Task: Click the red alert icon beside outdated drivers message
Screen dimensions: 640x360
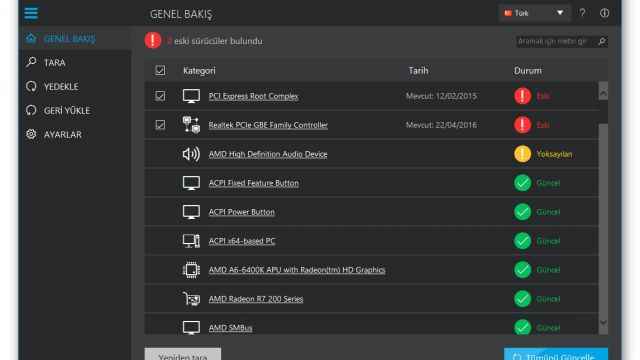Action: (x=153, y=40)
